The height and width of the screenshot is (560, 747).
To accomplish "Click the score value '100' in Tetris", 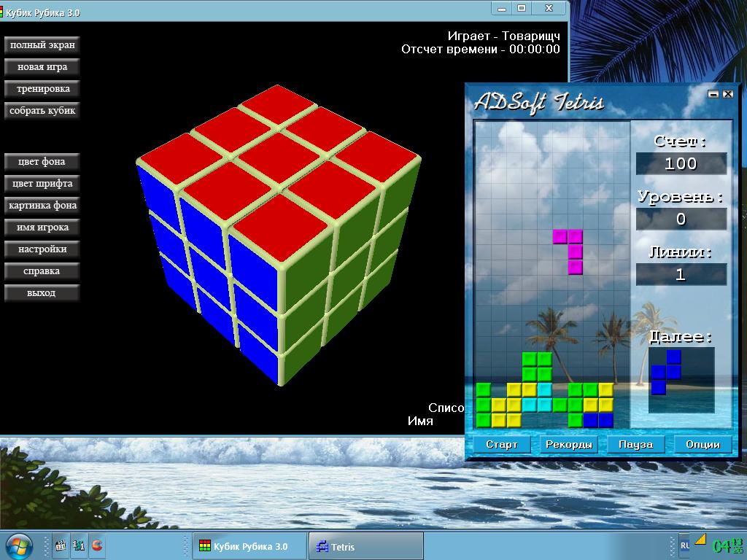I will pyautogui.click(x=681, y=164).
